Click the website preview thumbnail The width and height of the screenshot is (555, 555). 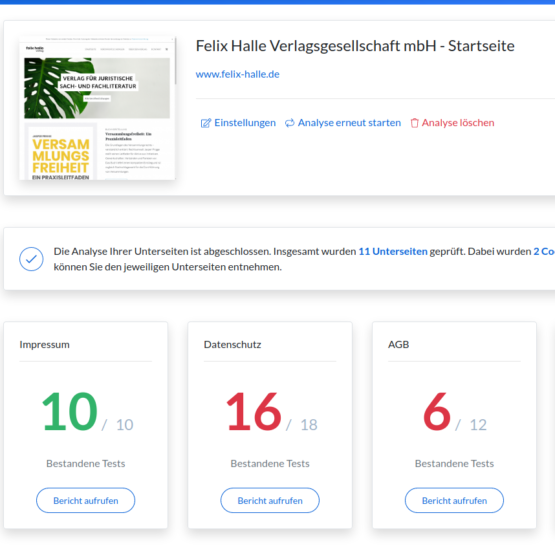coord(97,108)
